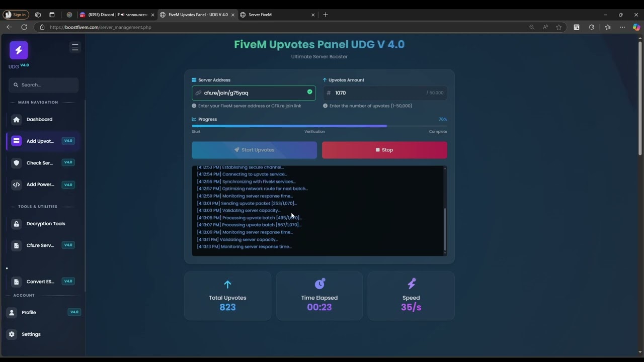Viewport: 644px width, 362px height.
Task: Click the browser Sign in profile button
Action: [x=16, y=15]
